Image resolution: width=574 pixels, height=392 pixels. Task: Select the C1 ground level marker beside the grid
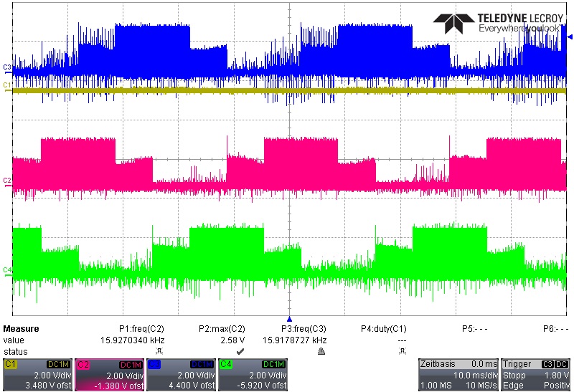[7, 86]
